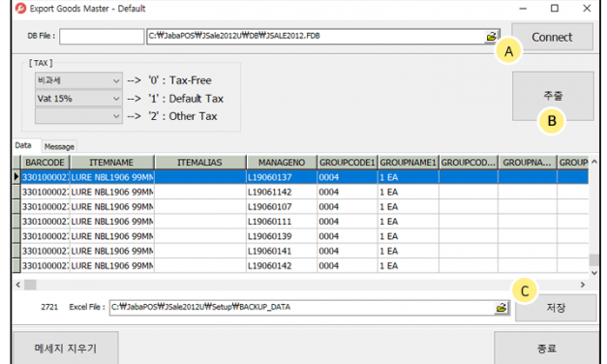The width and height of the screenshot is (607, 364).
Task: Open the Vat 15% Default Tax dropdown
Action: 78,99
